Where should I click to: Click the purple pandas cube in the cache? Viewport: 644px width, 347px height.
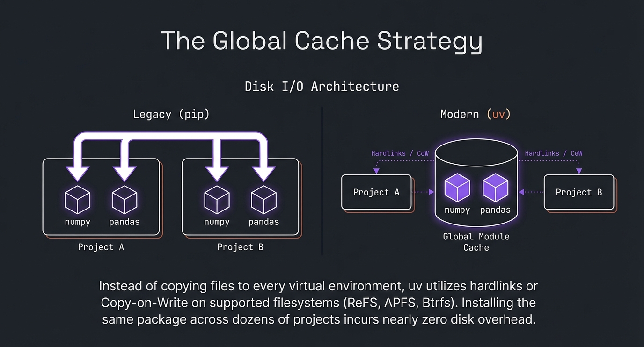coord(495,187)
